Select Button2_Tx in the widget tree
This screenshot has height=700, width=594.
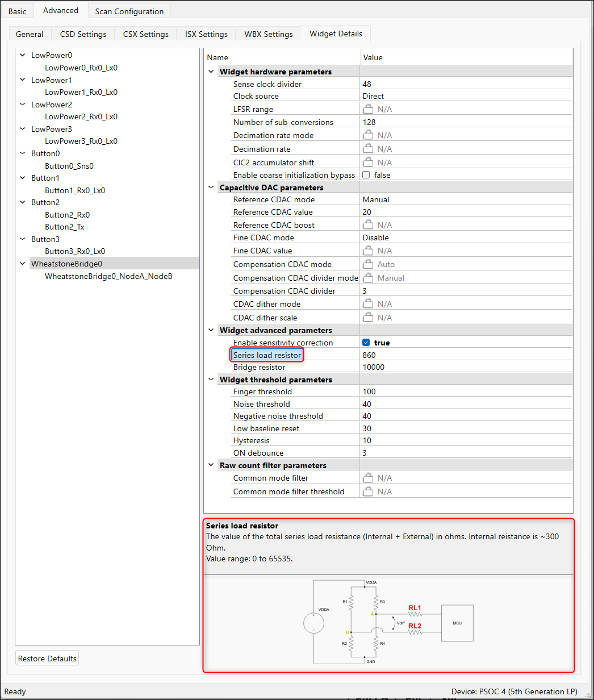tap(65, 227)
